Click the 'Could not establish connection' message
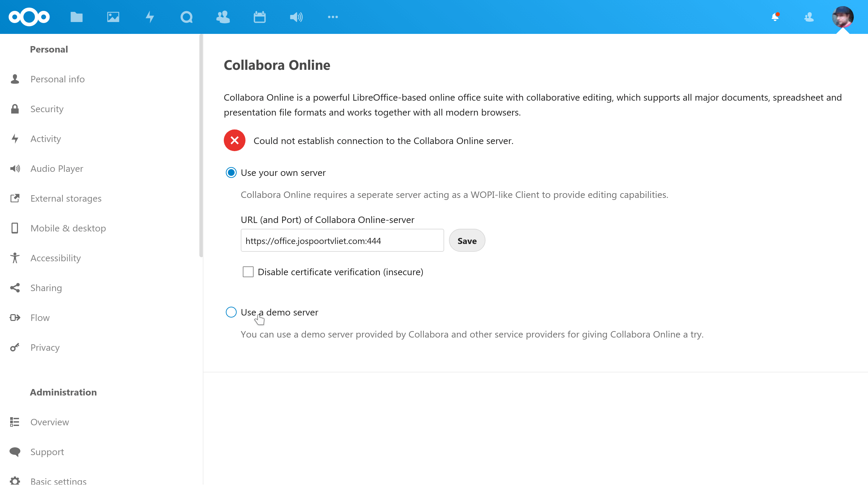Viewport: 868px width, 488px height. tap(383, 141)
